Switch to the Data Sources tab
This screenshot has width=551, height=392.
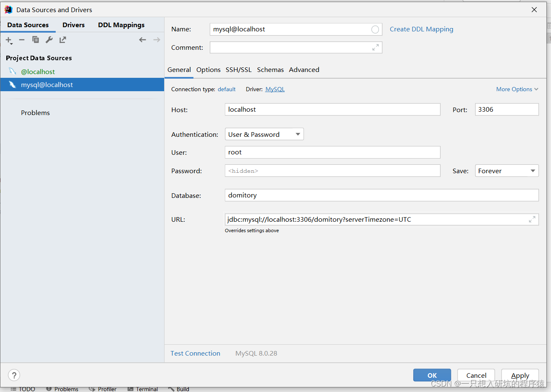28,25
